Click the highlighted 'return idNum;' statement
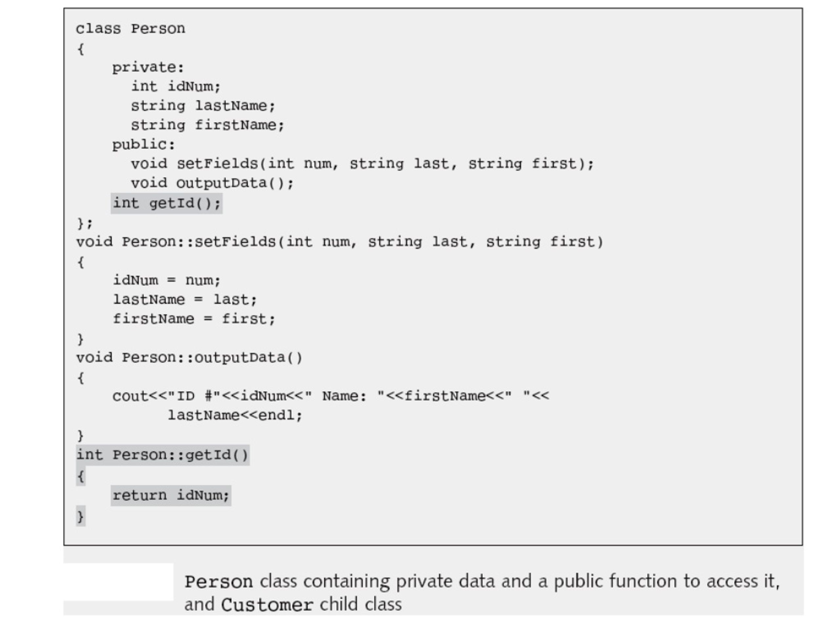Viewport: 840px width, 630px height. 171,495
